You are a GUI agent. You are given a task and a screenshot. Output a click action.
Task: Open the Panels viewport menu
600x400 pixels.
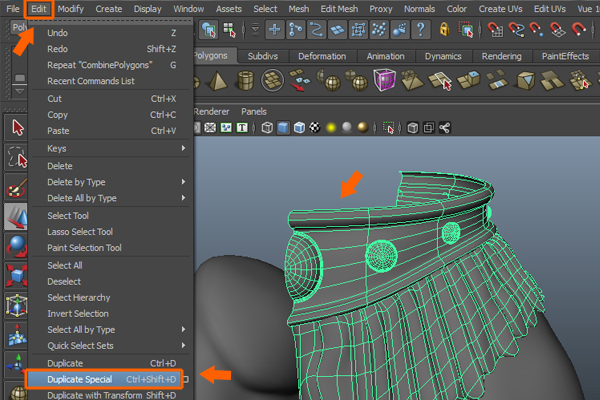tap(254, 112)
